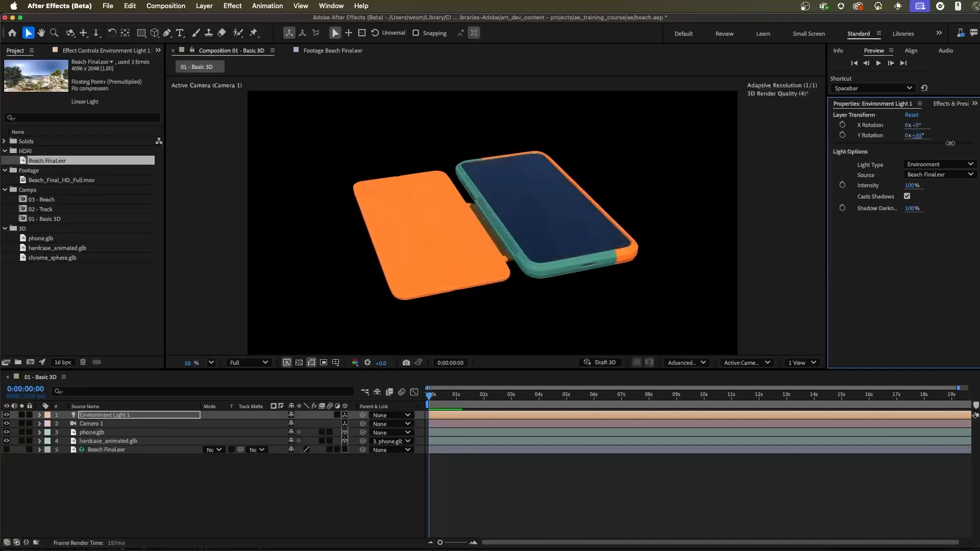
Task: Hide hardcase_animated.glb layer eye toggle
Action: click(7, 441)
